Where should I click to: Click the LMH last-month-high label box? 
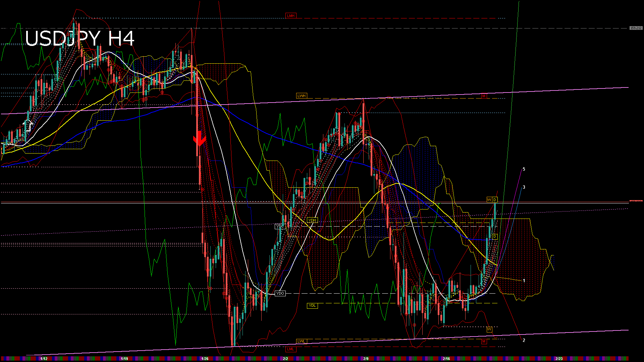click(290, 15)
